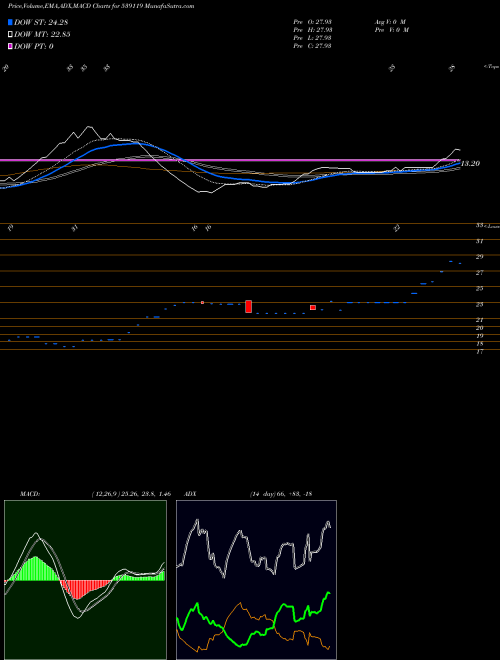Click the 'Pre O: 27.93' value
The height and width of the screenshot is (660, 500).
(x=313, y=22)
